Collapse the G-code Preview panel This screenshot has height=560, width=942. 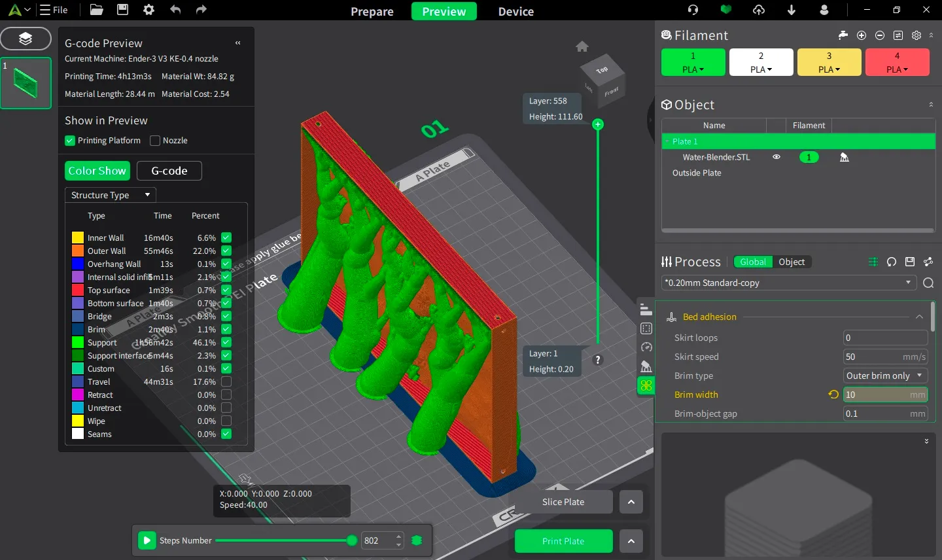238,43
